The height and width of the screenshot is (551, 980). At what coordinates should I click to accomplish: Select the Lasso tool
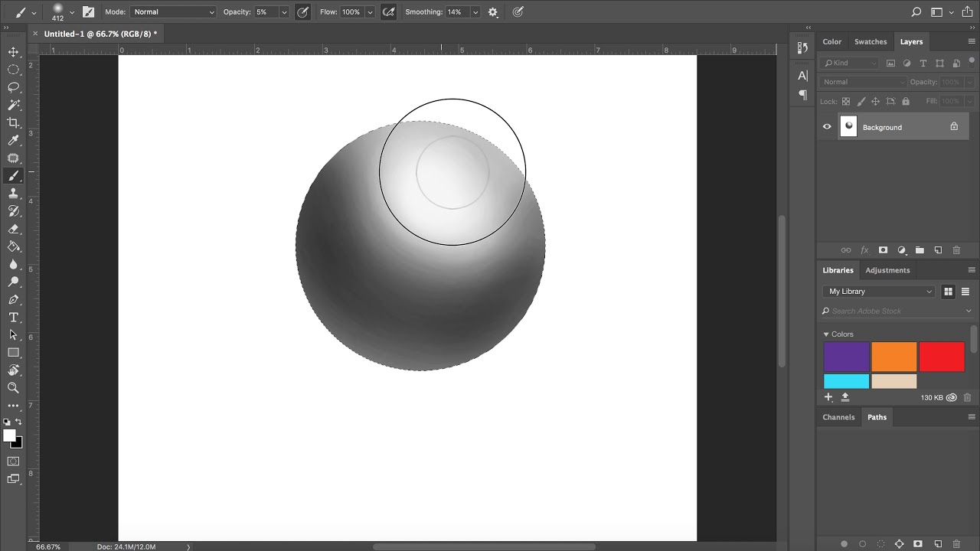point(13,87)
